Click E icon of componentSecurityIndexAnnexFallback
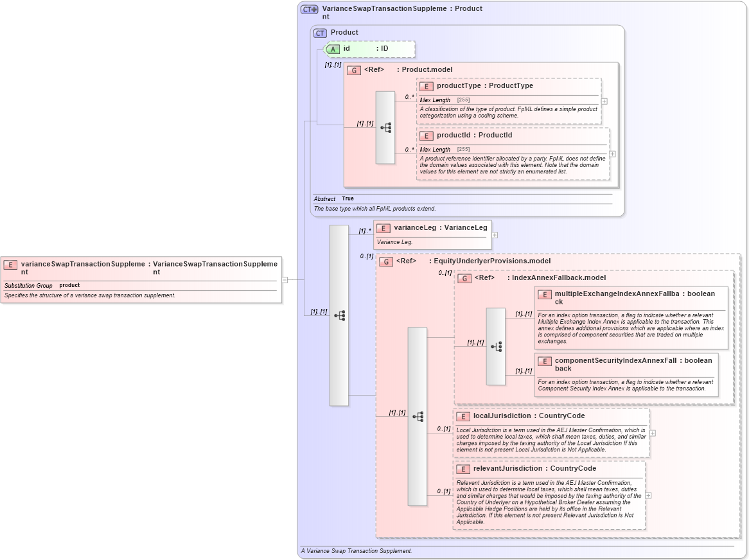 point(544,362)
